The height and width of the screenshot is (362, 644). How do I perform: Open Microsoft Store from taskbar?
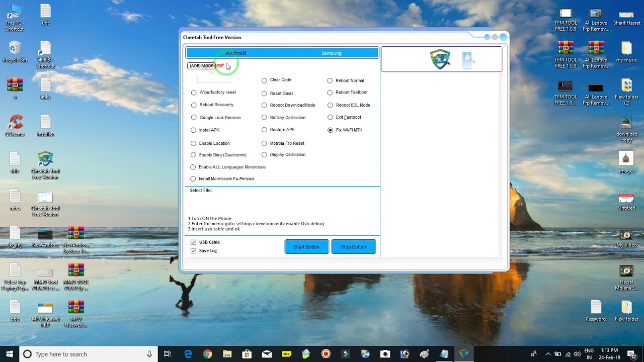(x=247, y=354)
